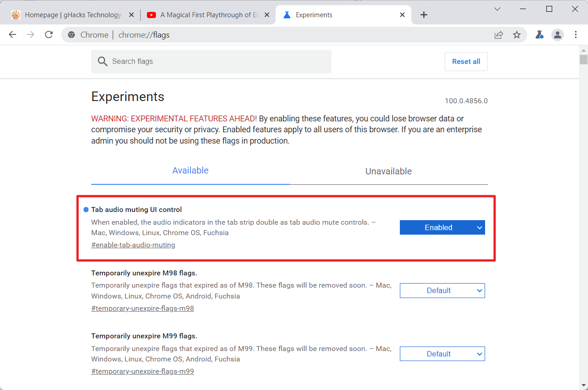Screen dimensions: 588x390
Task: Bookmark this page with star icon
Action: (517, 35)
